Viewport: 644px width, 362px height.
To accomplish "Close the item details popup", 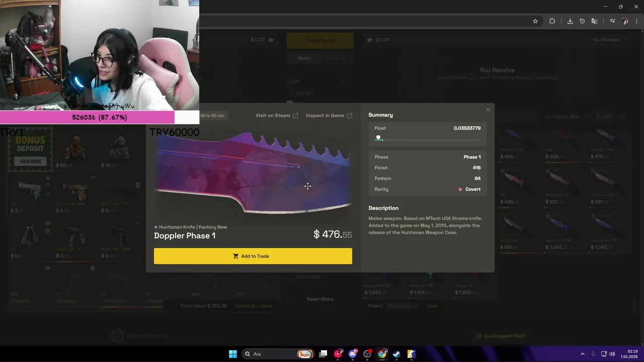I will (488, 110).
